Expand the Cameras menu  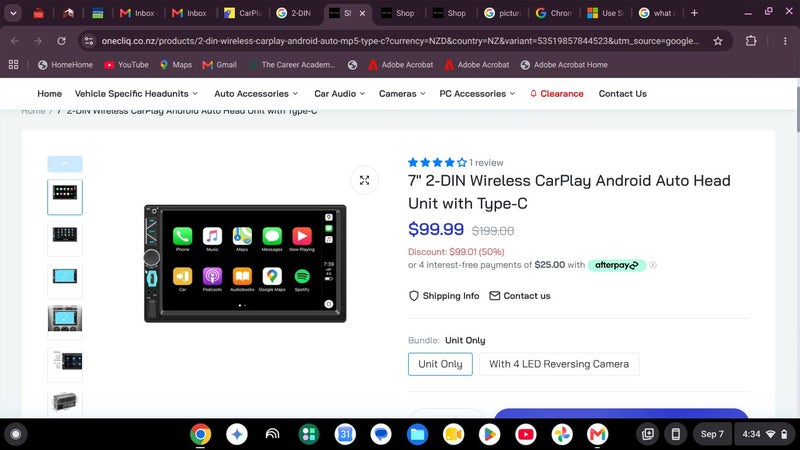402,94
